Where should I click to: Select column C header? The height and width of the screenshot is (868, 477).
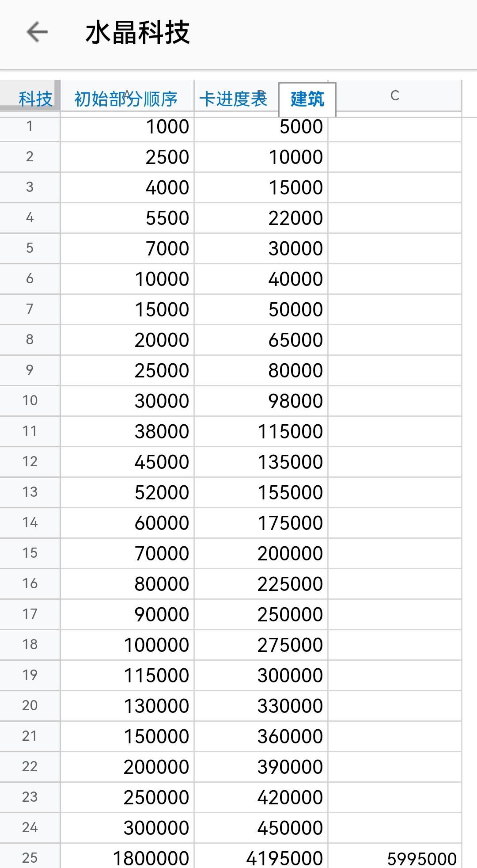pyautogui.click(x=394, y=95)
